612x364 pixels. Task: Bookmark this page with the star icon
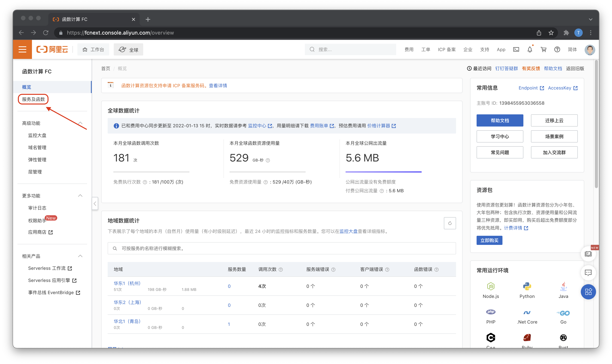[x=551, y=33]
